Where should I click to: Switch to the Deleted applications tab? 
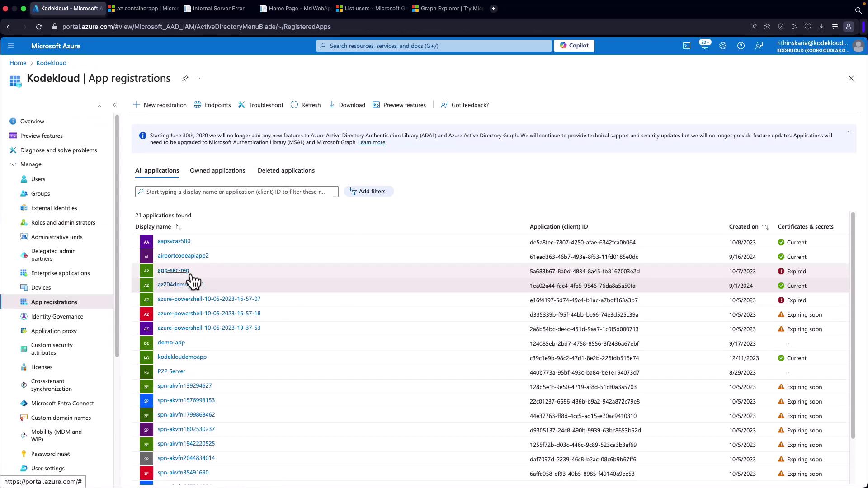point(286,171)
